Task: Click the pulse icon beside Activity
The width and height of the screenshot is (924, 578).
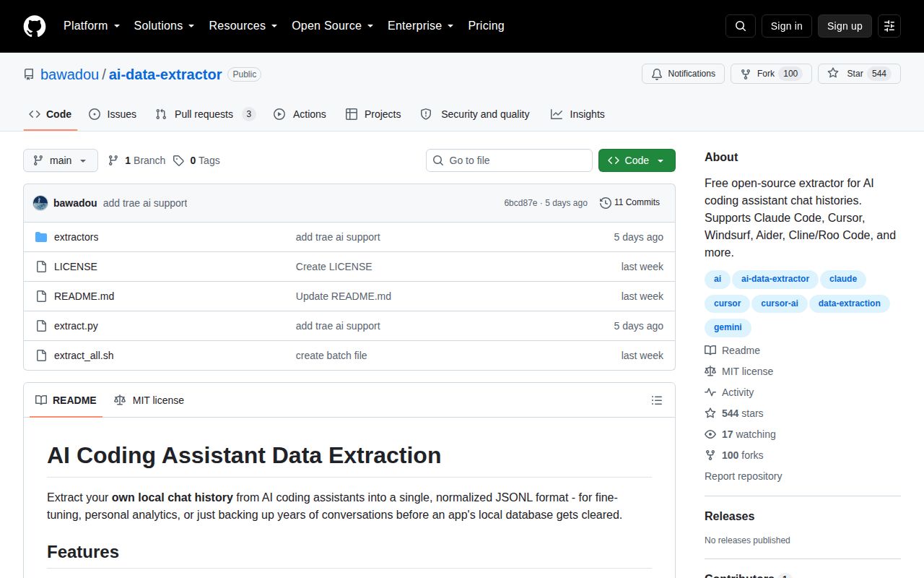Action: (x=710, y=392)
